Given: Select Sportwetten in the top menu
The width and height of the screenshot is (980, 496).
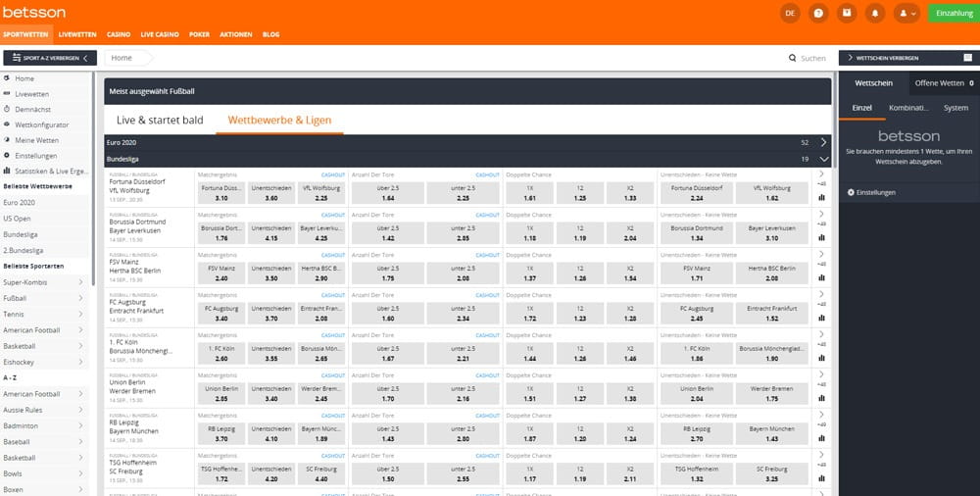Looking at the screenshot, I should (25, 35).
